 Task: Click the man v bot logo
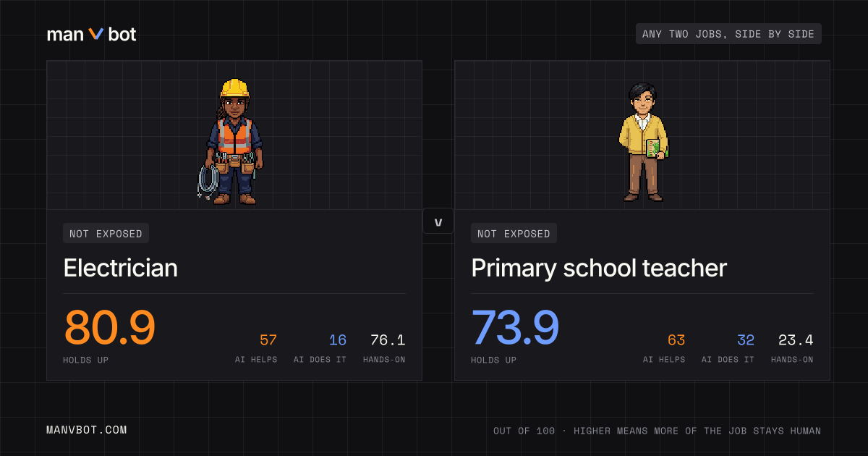tap(91, 34)
